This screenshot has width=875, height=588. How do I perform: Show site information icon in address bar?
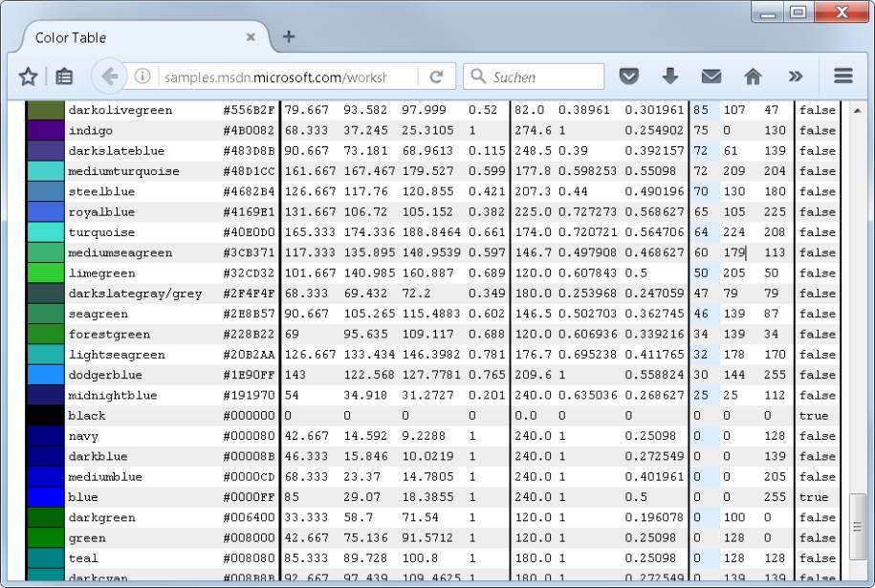[x=142, y=76]
